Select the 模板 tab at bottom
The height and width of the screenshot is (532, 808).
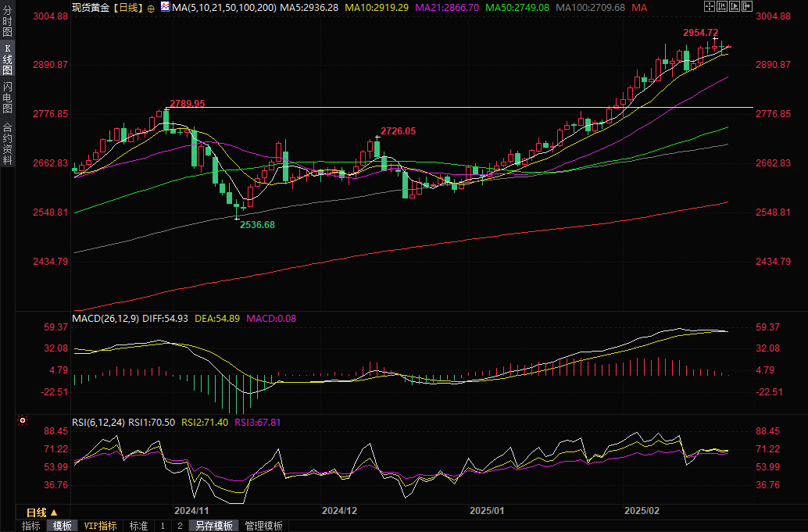(63, 526)
